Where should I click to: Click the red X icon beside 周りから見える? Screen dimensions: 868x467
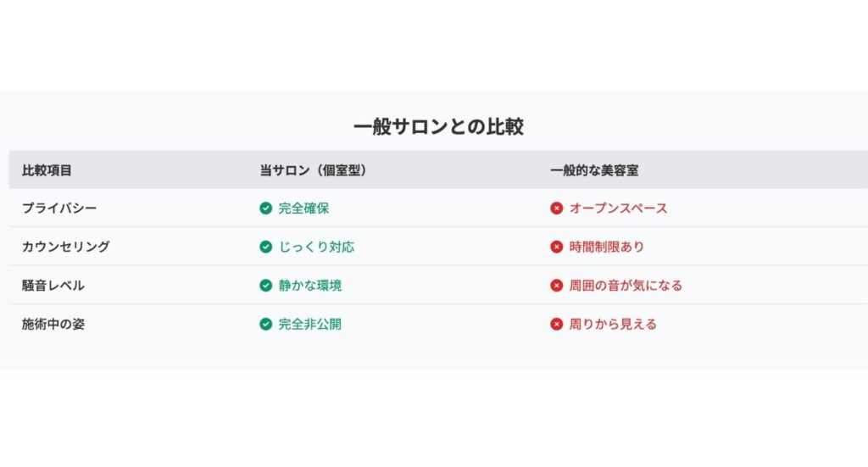click(556, 325)
